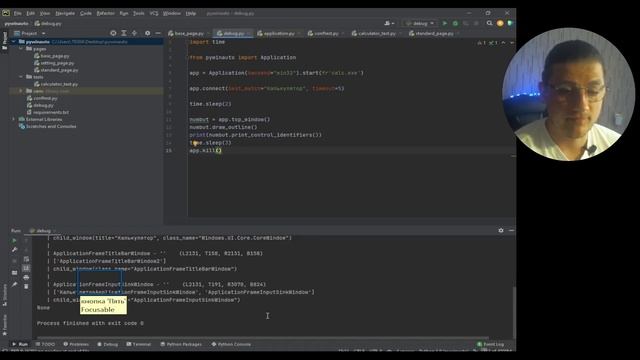
Task: Toggle the Structure tool window stripe button
Action: [x=4, y=295]
